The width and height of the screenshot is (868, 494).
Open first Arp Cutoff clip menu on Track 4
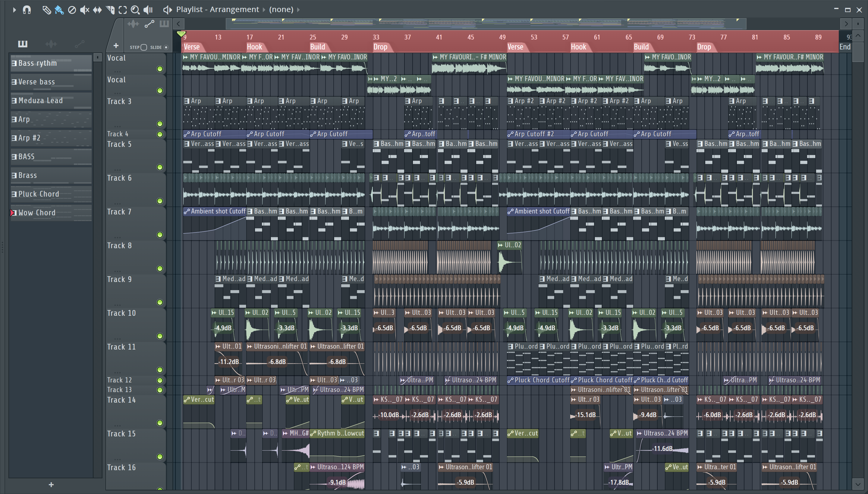(x=187, y=135)
